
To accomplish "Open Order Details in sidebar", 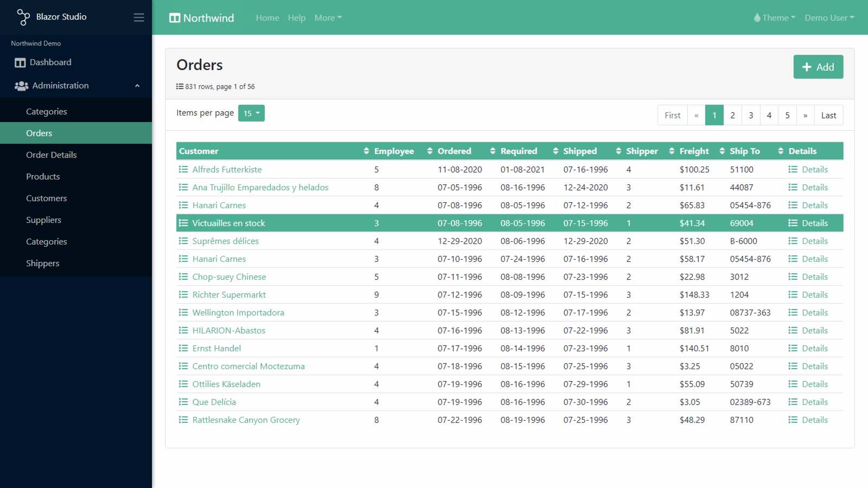I will 52,155.
